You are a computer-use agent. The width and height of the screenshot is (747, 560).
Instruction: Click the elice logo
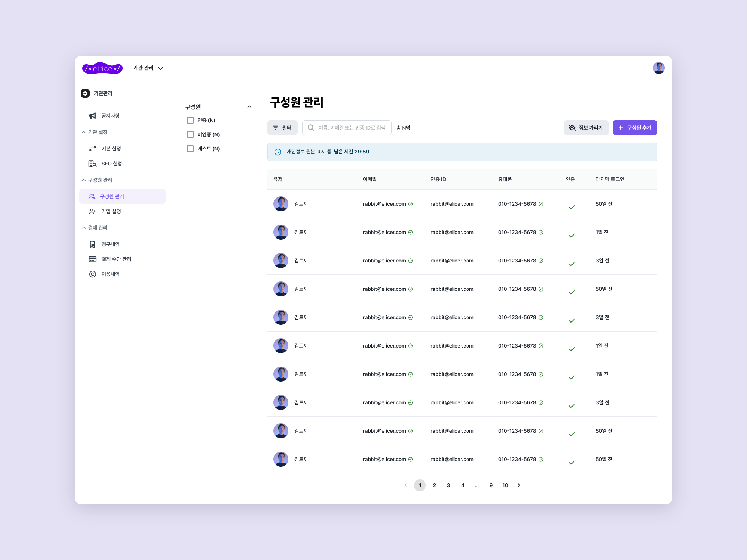[x=102, y=68]
